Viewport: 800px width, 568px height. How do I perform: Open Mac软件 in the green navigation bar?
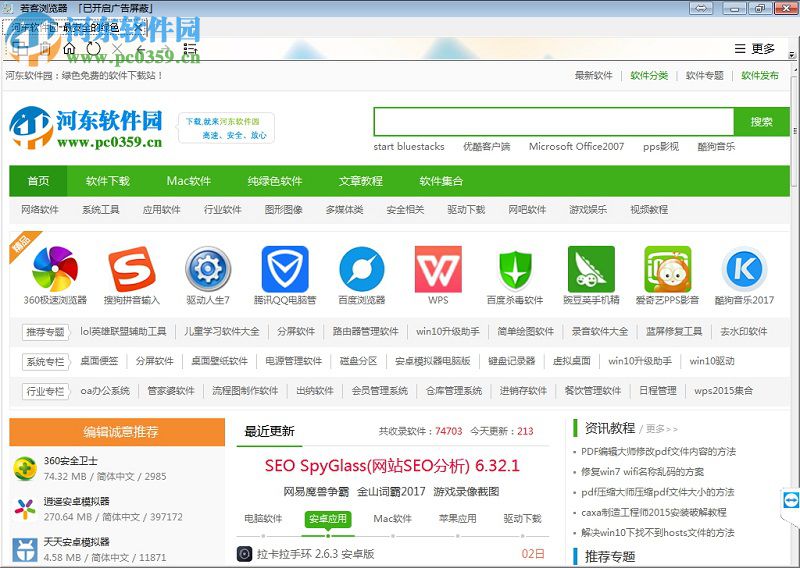pyautogui.click(x=188, y=181)
